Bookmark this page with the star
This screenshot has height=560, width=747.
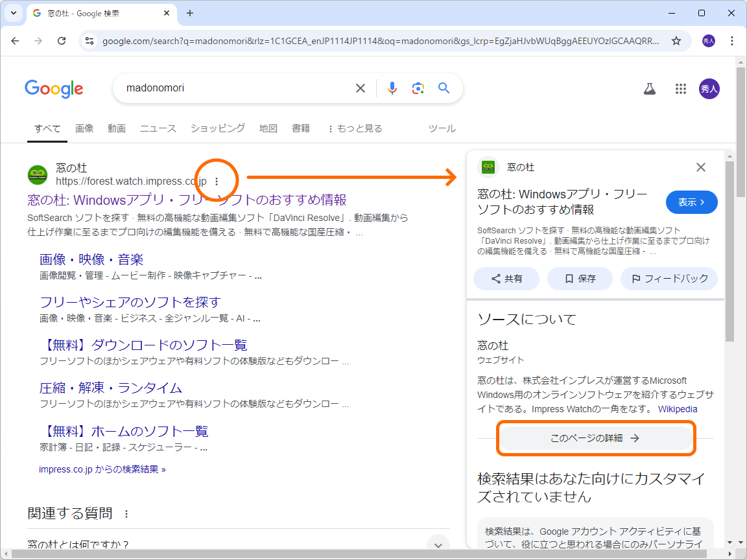pyautogui.click(x=676, y=40)
